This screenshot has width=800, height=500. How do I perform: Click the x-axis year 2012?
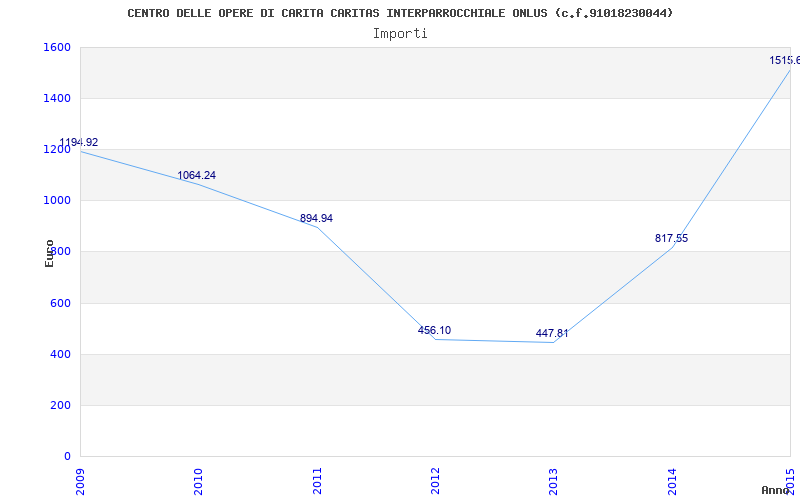click(435, 481)
